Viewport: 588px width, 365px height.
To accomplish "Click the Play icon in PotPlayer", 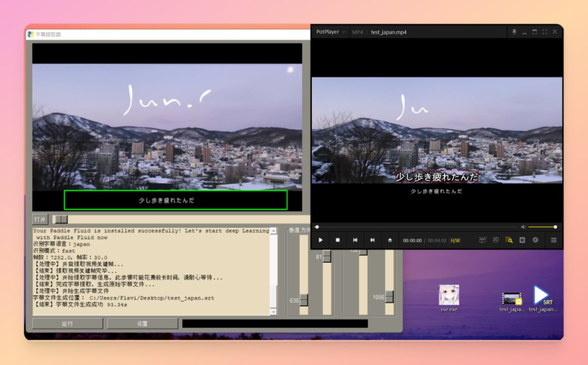I will pyautogui.click(x=321, y=240).
